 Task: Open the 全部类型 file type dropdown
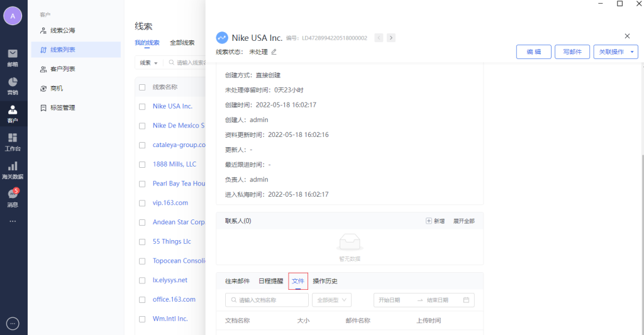(x=333, y=300)
